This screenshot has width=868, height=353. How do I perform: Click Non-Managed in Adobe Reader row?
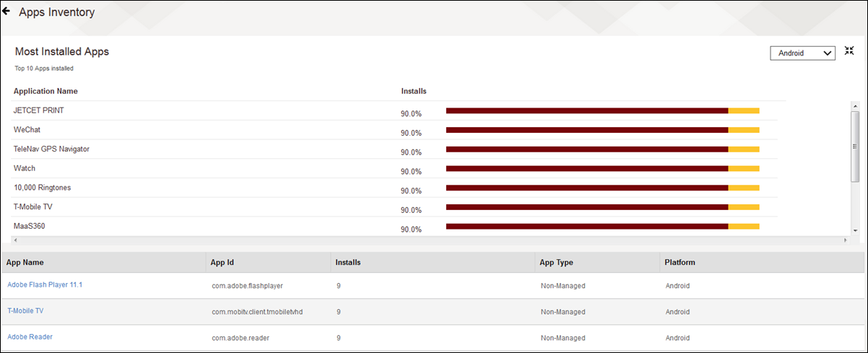(x=563, y=338)
